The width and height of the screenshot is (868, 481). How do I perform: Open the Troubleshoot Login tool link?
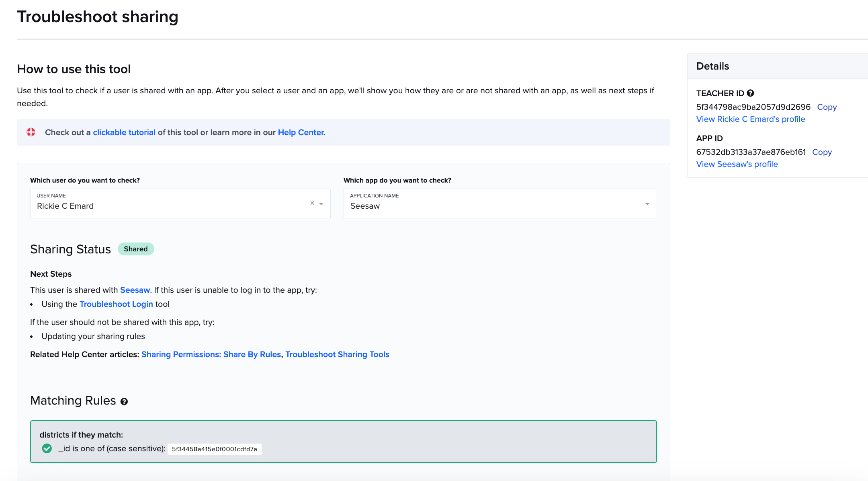[x=116, y=304]
